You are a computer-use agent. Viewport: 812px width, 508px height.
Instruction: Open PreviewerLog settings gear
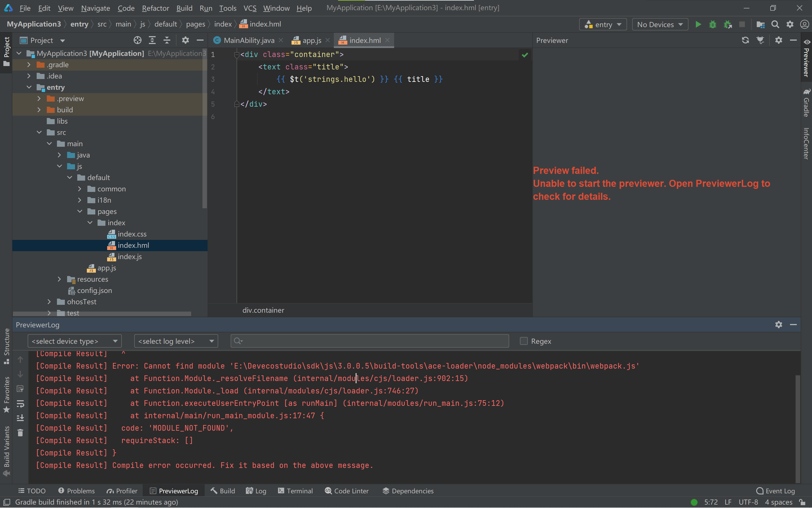coord(778,325)
